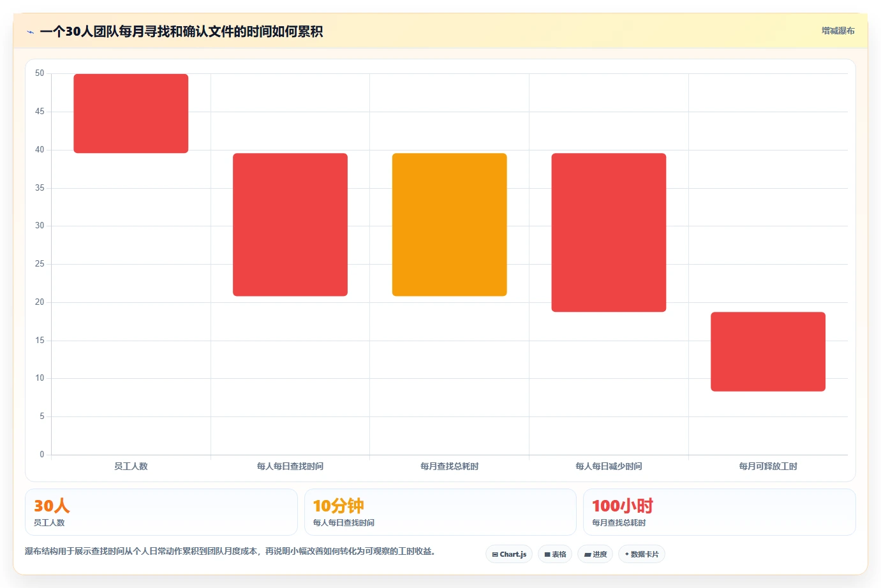Click the description text starting 瀑布结构用于展示

point(230,551)
